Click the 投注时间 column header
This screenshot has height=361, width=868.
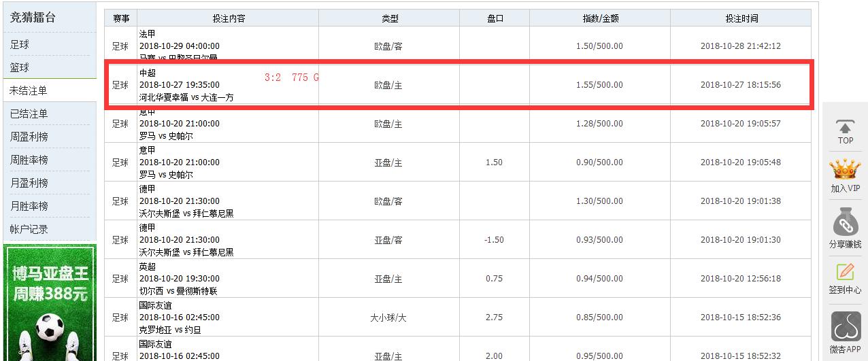[x=741, y=18]
